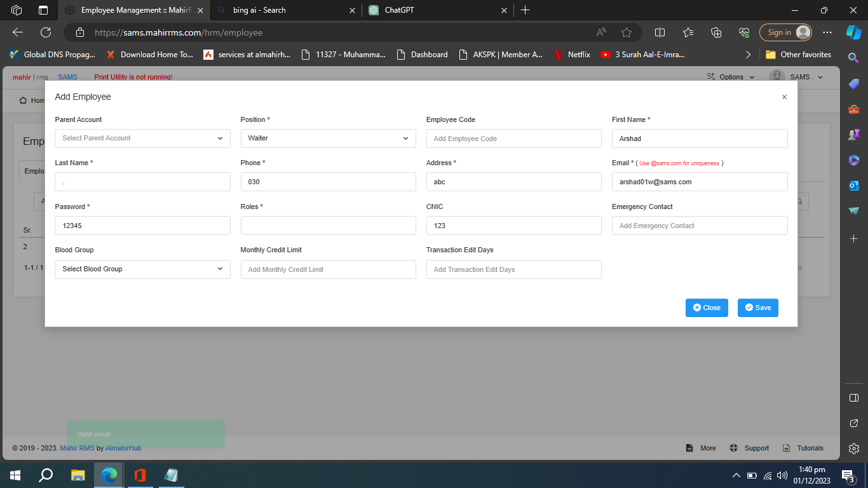The width and height of the screenshot is (868, 488).
Task: Open the Settings and more ellipsis menu
Action: click(x=827, y=32)
